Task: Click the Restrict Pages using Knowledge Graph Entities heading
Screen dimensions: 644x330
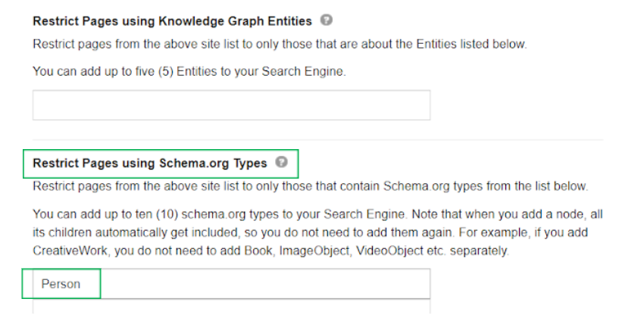Action: [173, 21]
